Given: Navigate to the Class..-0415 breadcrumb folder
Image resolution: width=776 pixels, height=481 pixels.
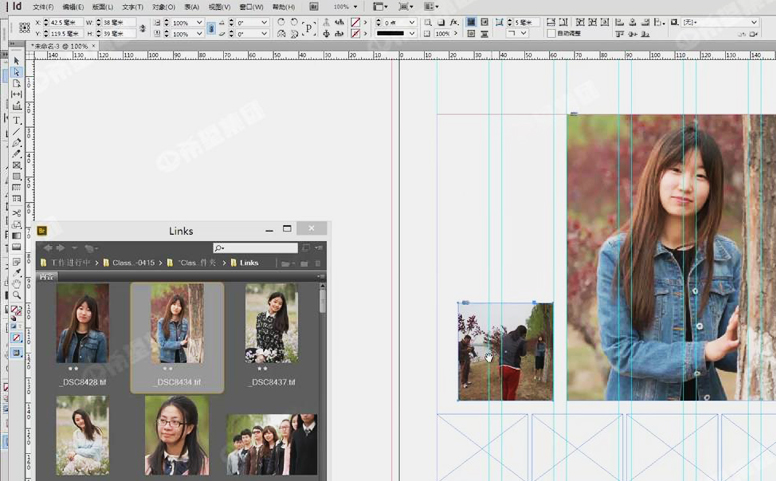Looking at the screenshot, I should (x=131, y=263).
